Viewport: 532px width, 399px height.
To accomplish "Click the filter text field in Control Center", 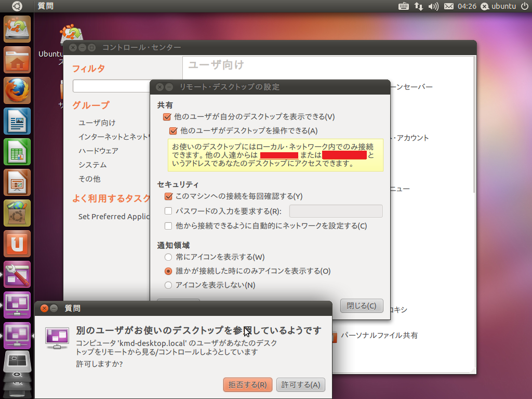I will click(x=111, y=86).
